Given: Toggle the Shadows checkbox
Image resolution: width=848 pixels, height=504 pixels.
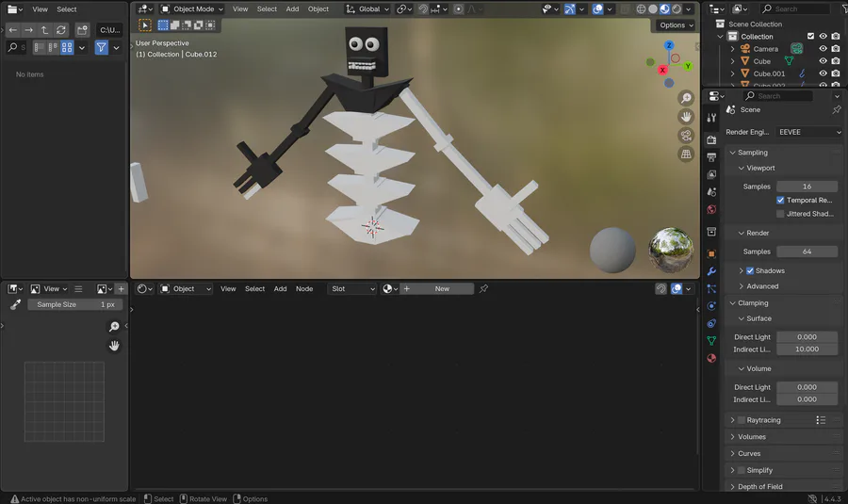Looking at the screenshot, I should pyautogui.click(x=750, y=270).
